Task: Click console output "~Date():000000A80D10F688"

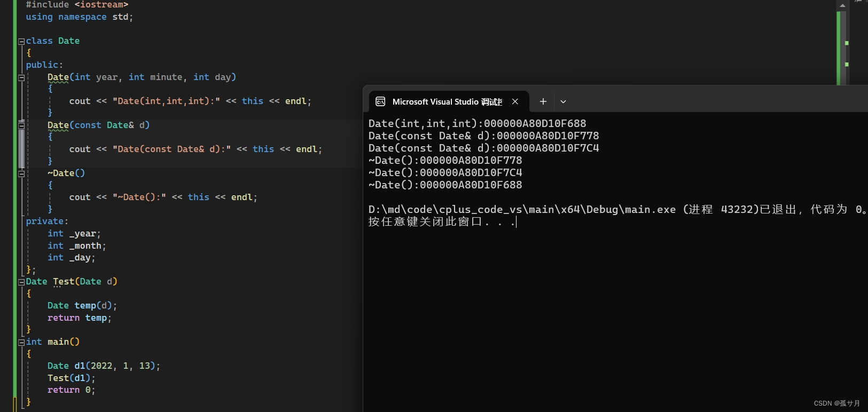Action: 445,185
